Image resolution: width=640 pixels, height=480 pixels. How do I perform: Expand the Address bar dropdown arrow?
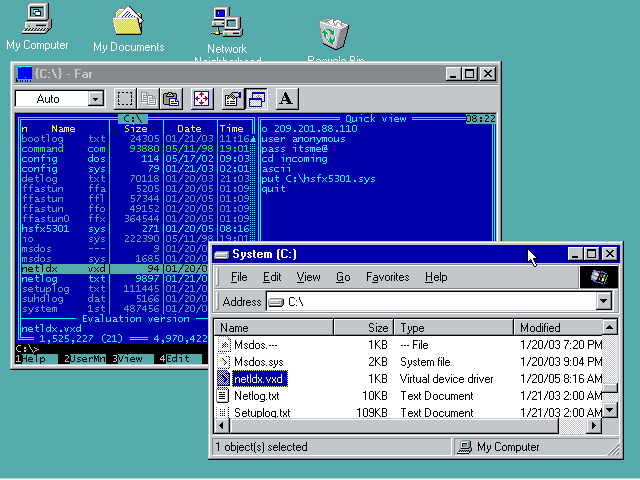[x=603, y=302]
